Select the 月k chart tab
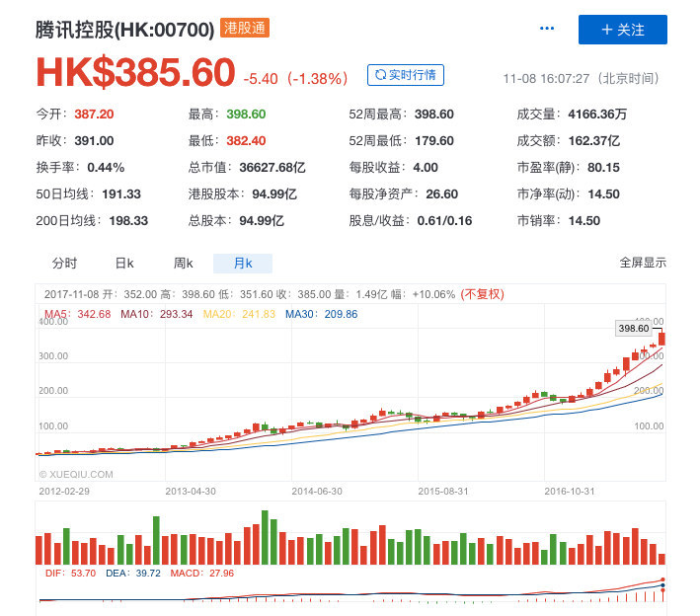The height and width of the screenshot is (616, 700). [x=243, y=264]
